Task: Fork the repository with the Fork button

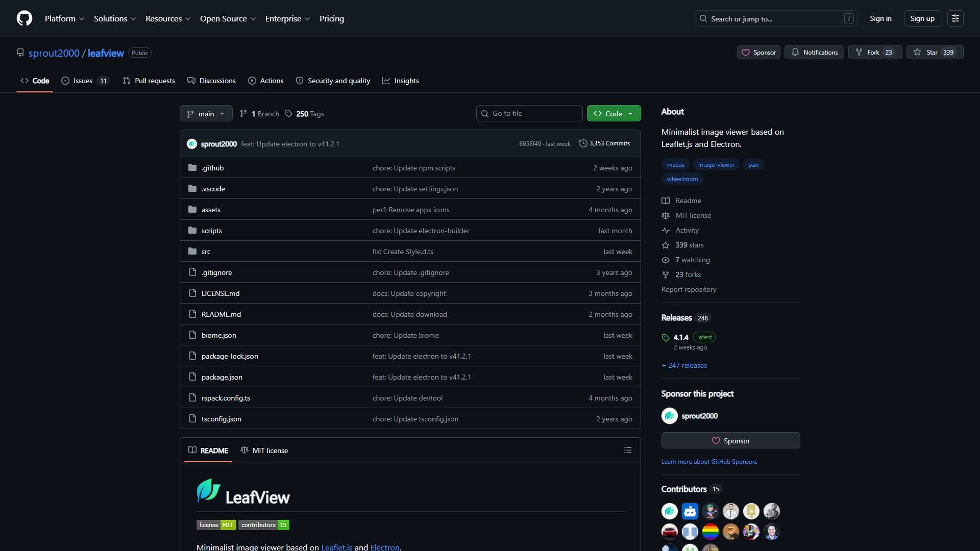Action: pos(875,52)
